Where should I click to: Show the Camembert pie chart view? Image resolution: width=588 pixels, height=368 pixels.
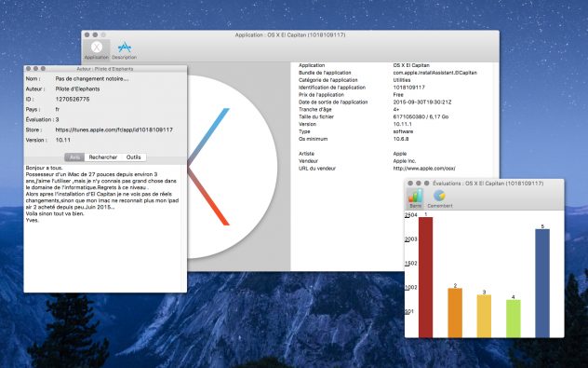coord(440,198)
